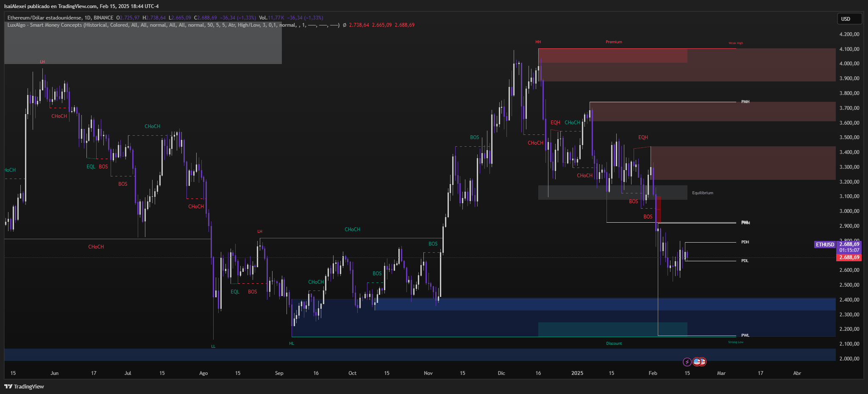Click the HL swing label

coord(292,344)
